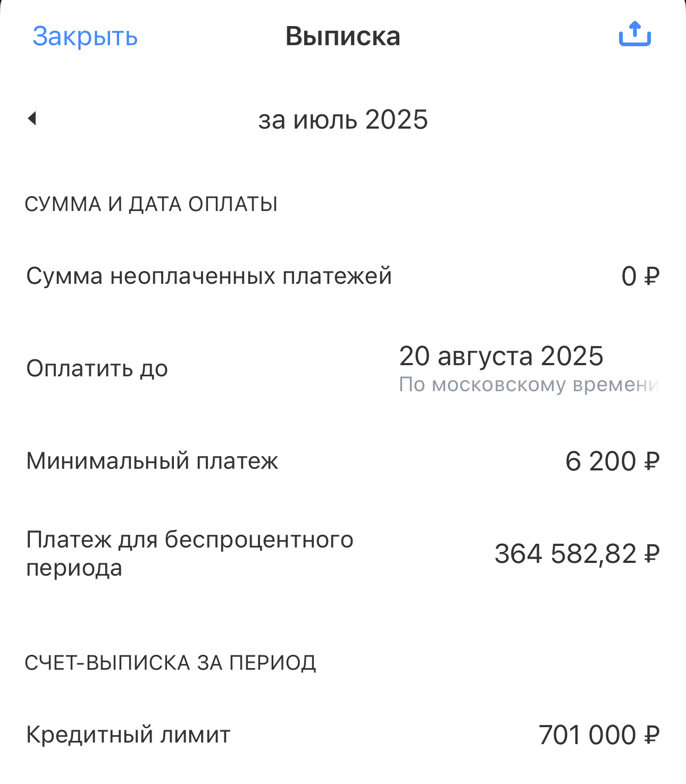
Task: Tap the share/export statement icon
Action: click(x=634, y=35)
